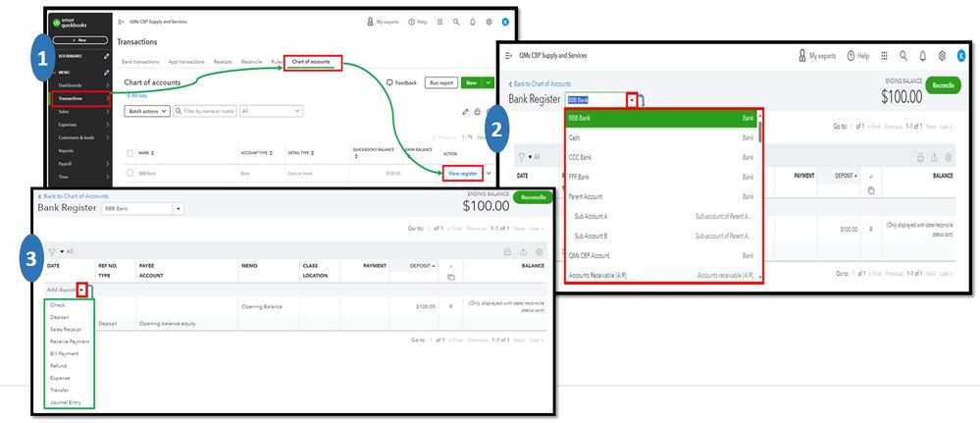Expand the Customers & leads sidebar chevron
The image size is (980, 423).
tap(108, 137)
